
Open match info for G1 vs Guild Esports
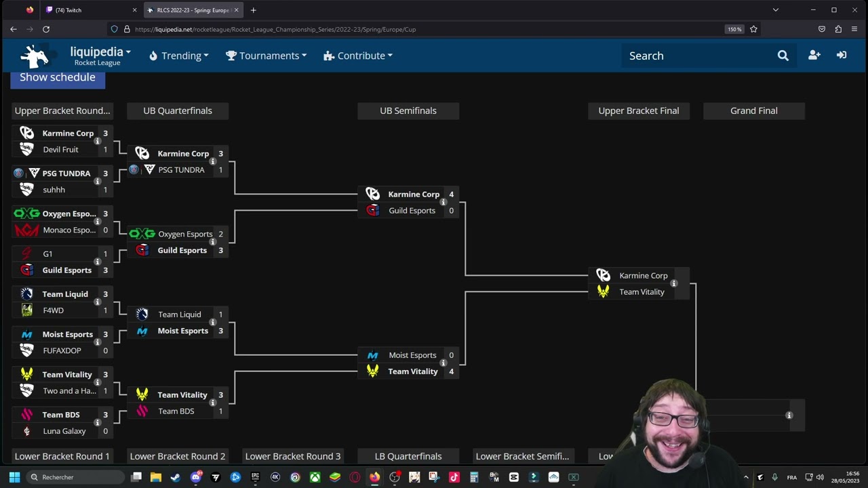(x=97, y=262)
